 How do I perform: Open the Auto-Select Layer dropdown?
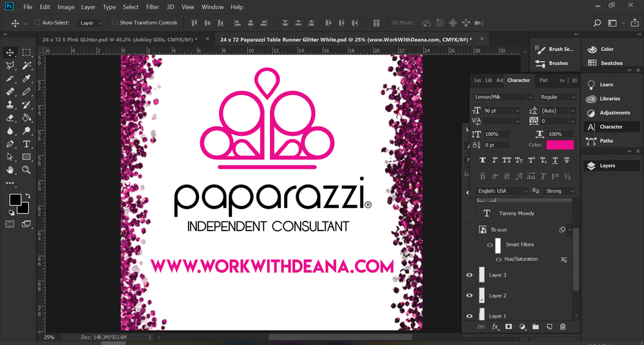90,23
